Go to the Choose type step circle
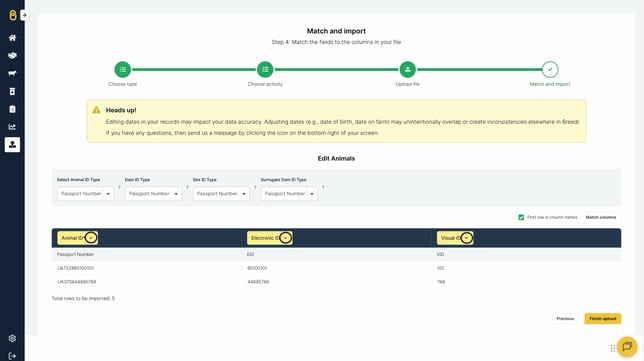 (x=123, y=69)
